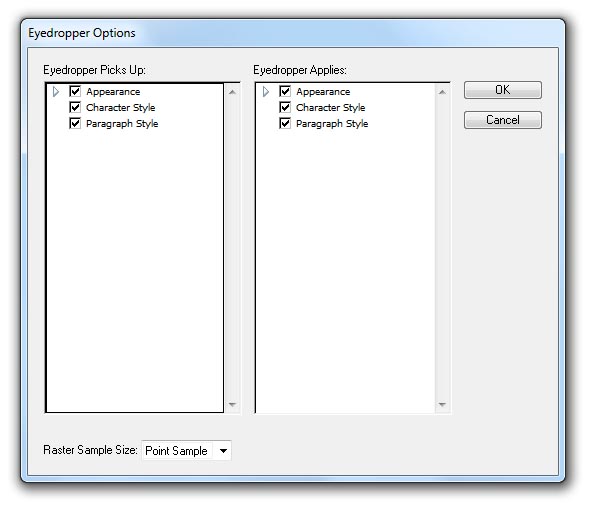The image size is (595, 517).
Task: Confirm the dialog with the OK button
Action: 503,90
